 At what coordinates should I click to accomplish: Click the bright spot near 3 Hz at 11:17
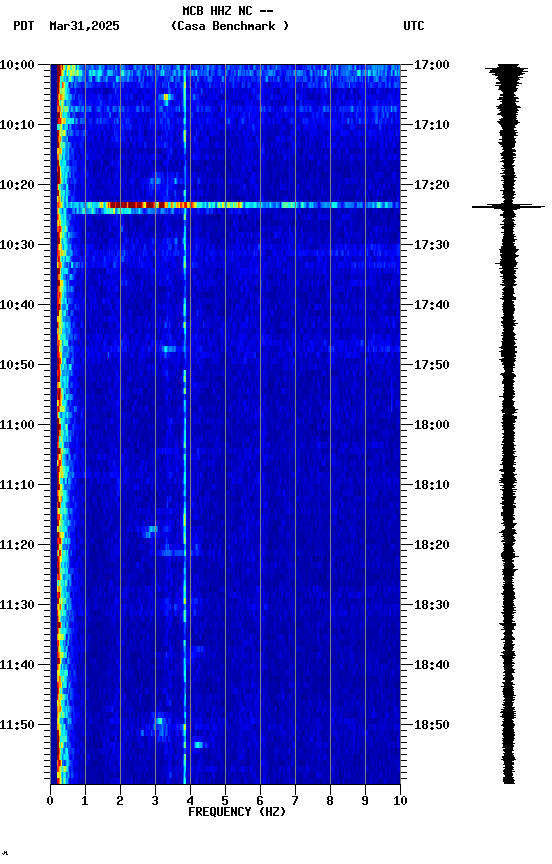point(150,530)
